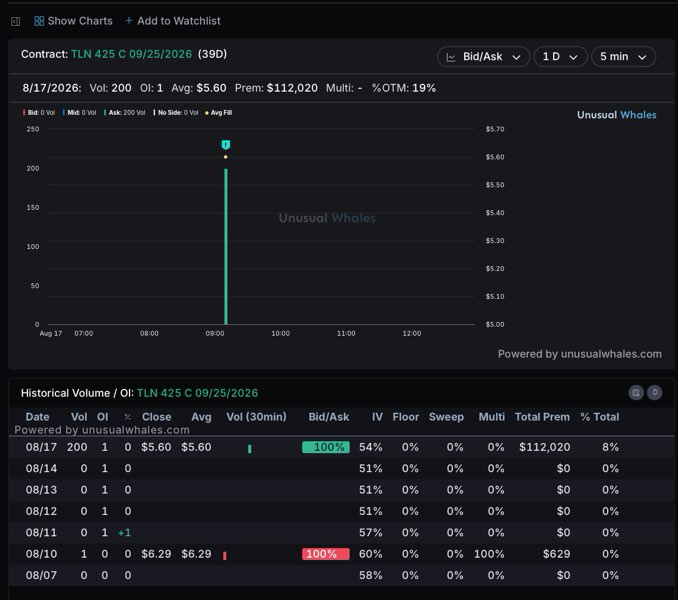This screenshot has height=600, width=678.
Task: Collapse the sidebar panel icon
Action: click(16, 21)
